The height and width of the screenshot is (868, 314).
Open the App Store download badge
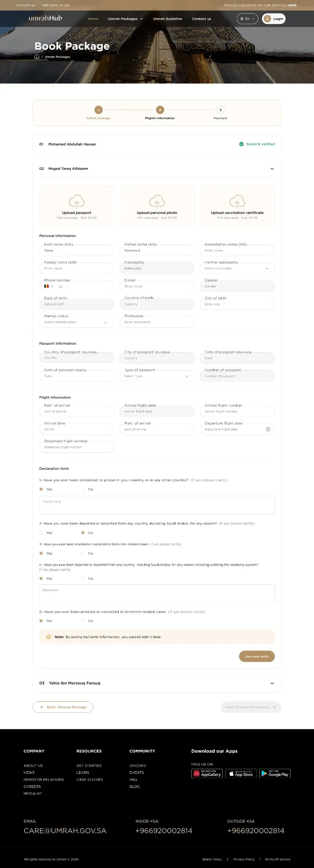click(x=241, y=773)
